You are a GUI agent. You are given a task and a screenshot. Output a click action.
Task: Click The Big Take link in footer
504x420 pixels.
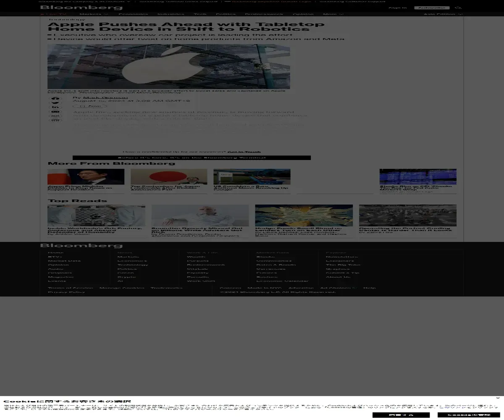pos(343,265)
